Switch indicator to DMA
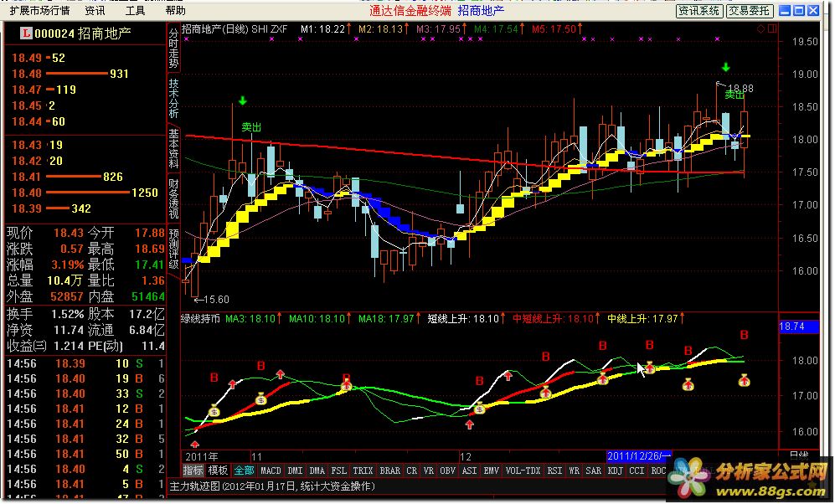 317,471
